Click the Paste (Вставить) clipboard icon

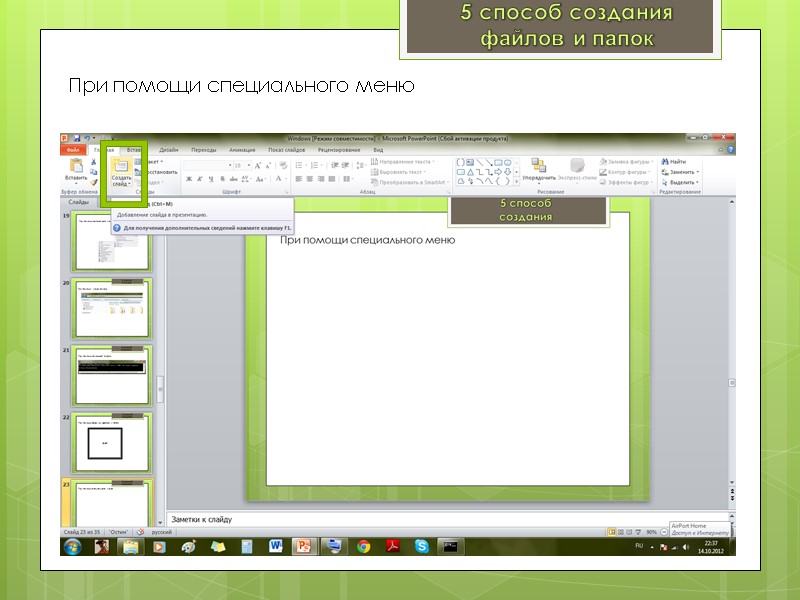click(x=76, y=166)
